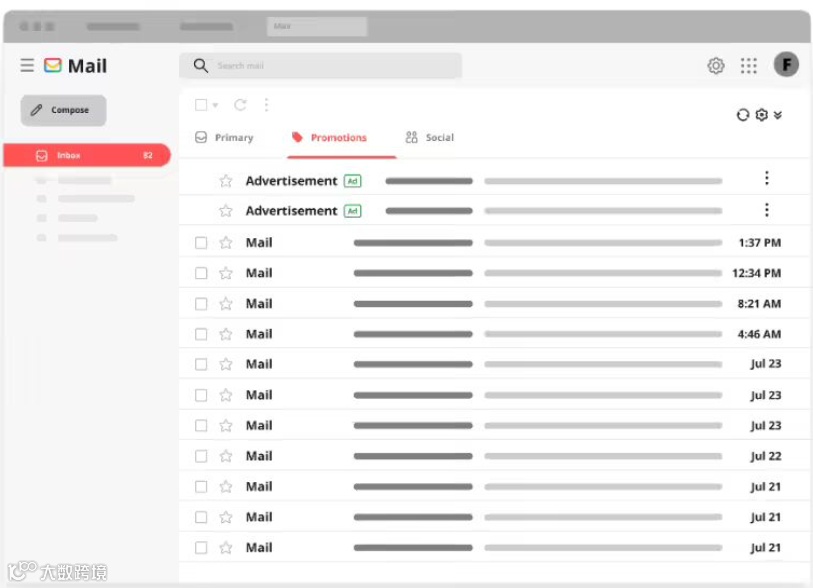This screenshot has height=588, width=813.
Task: Click the Search mail field
Action: 320,66
